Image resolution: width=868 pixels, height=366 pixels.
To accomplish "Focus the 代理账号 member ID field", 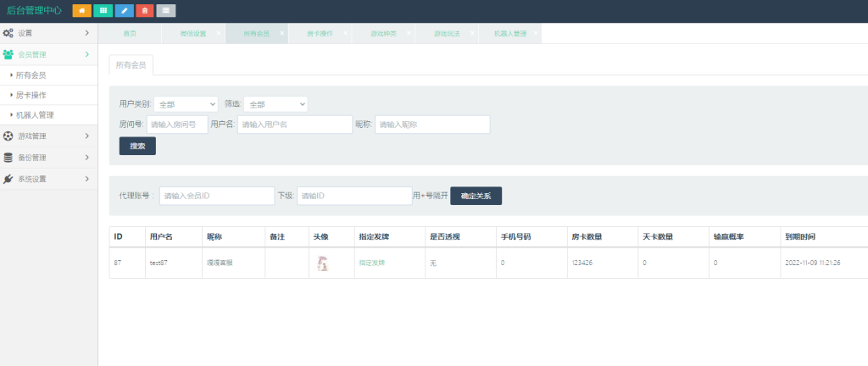I will (217, 196).
